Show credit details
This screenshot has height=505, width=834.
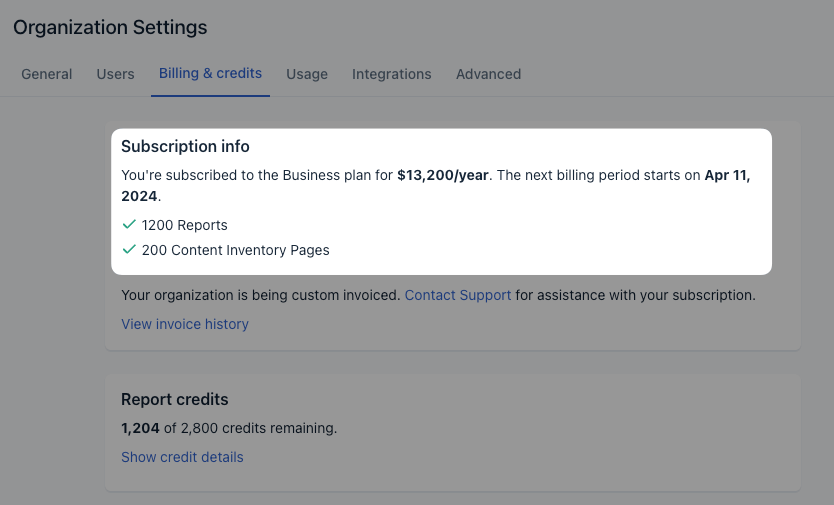(x=182, y=457)
